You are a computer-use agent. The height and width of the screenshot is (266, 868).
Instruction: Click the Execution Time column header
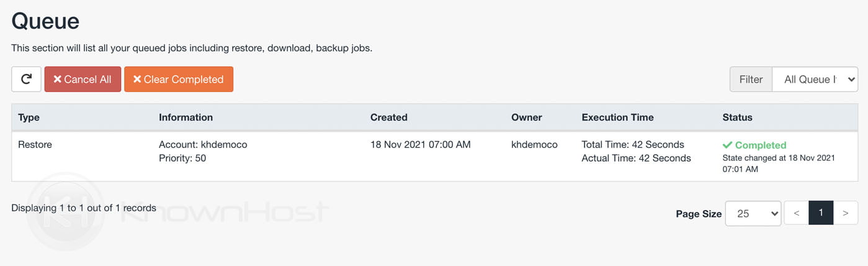(x=617, y=117)
